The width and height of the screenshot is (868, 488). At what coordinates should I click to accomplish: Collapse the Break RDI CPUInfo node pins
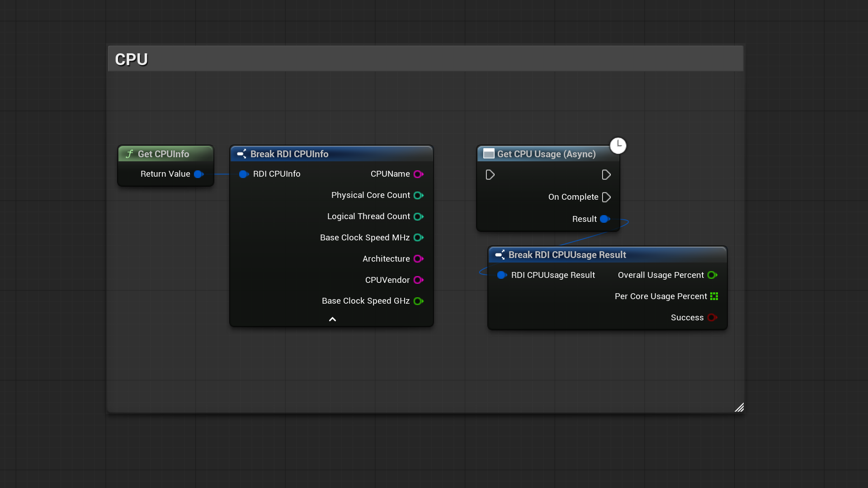(332, 319)
